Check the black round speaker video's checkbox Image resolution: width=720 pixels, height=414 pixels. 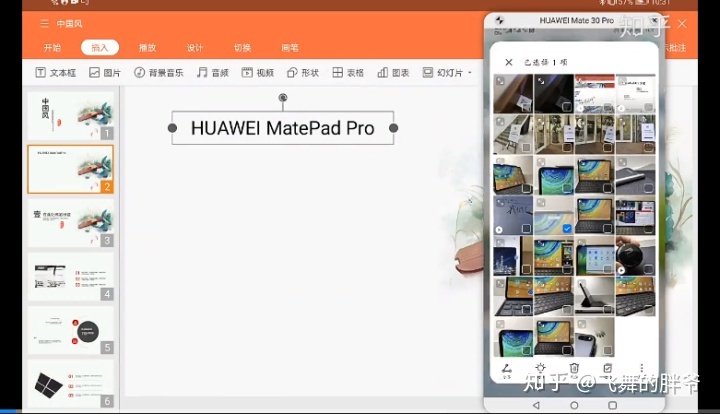648,269
